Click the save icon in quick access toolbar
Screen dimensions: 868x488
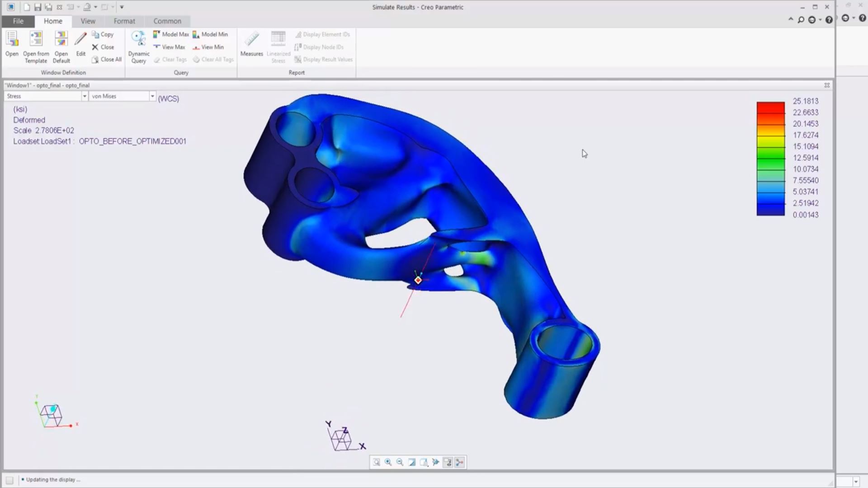pos(38,7)
